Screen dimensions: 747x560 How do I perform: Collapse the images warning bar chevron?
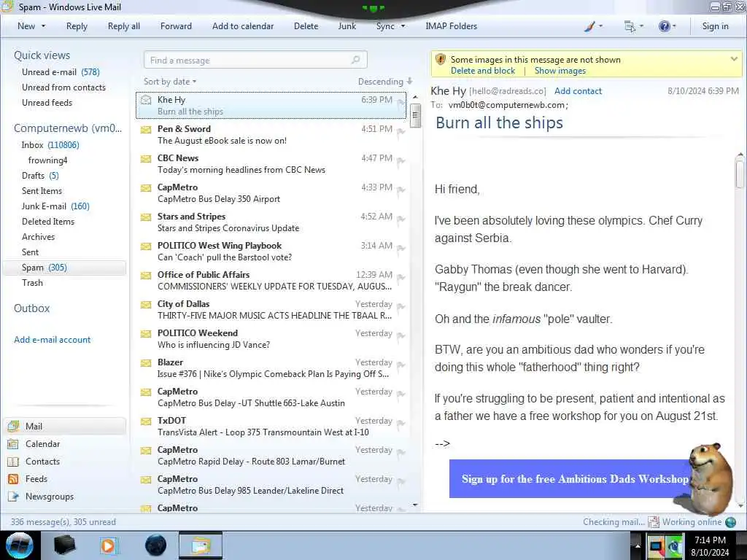tap(734, 59)
